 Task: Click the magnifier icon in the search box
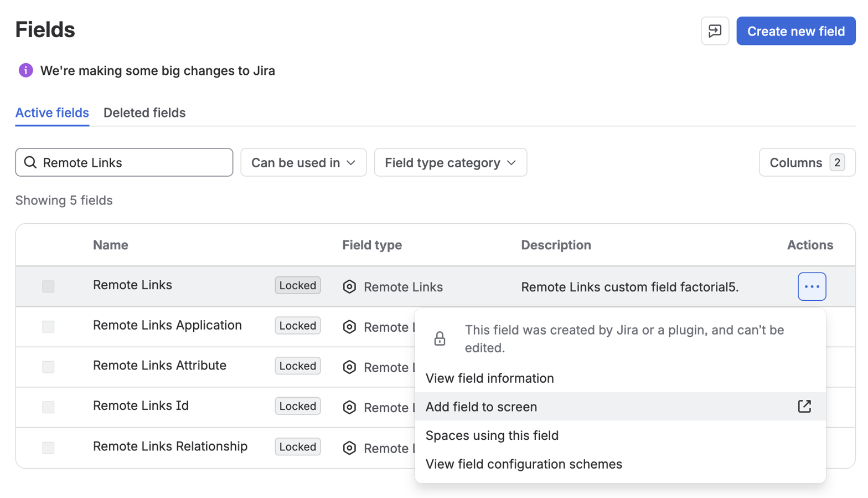(30, 162)
